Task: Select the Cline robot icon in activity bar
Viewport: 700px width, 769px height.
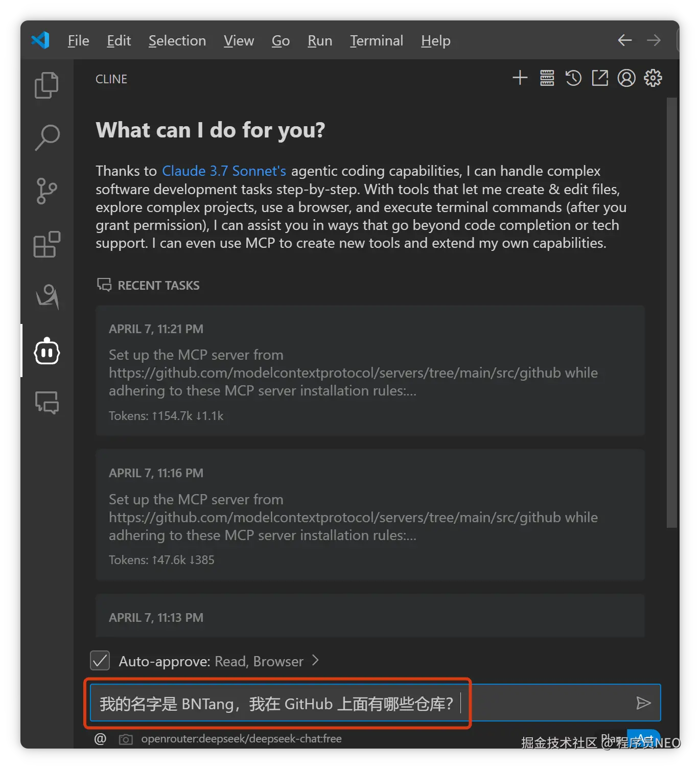Action: 47,351
